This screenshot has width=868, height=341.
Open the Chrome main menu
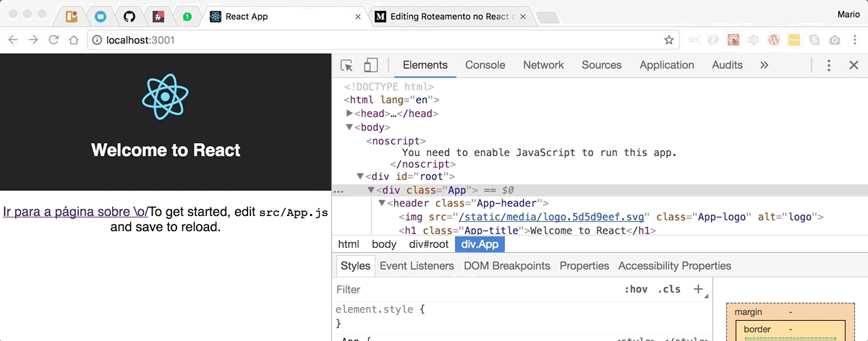(855, 40)
